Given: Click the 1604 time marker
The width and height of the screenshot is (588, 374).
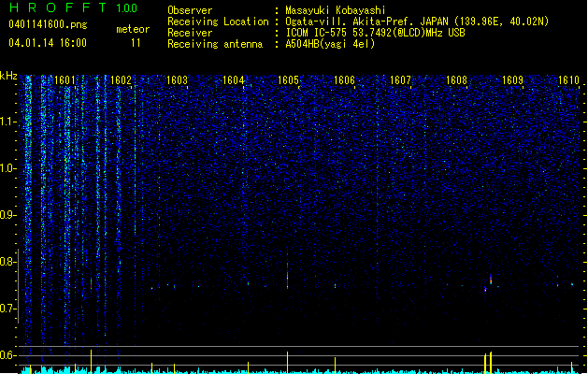Looking at the screenshot, I should point(234,80).
